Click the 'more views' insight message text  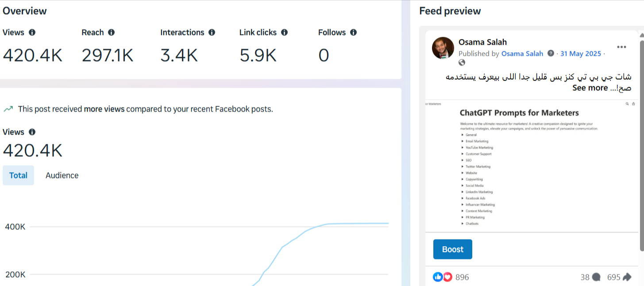145,108
